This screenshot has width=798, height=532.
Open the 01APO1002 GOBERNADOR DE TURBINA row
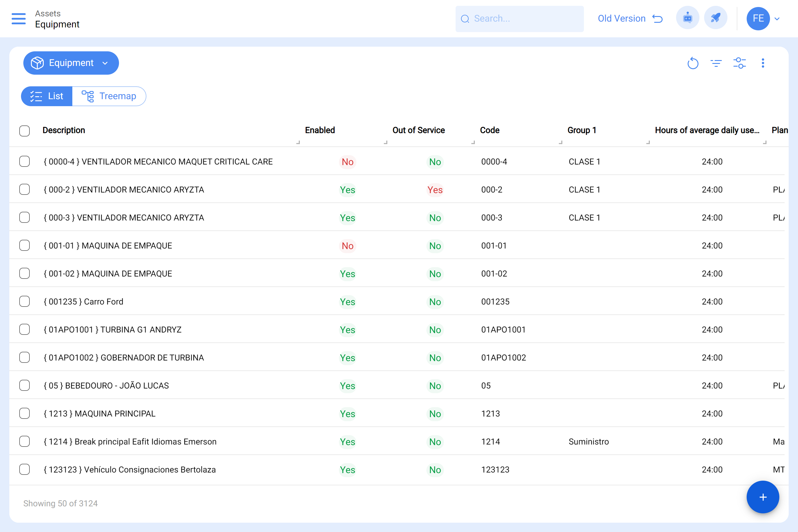pyautogui.click(x=397, y=357)
